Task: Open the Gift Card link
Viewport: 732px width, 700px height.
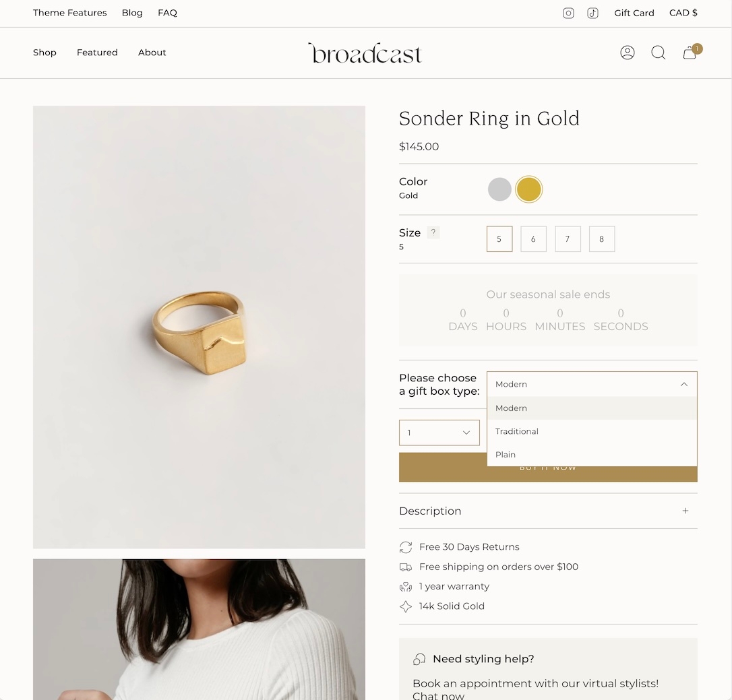Action: click(x=634, y=13)
